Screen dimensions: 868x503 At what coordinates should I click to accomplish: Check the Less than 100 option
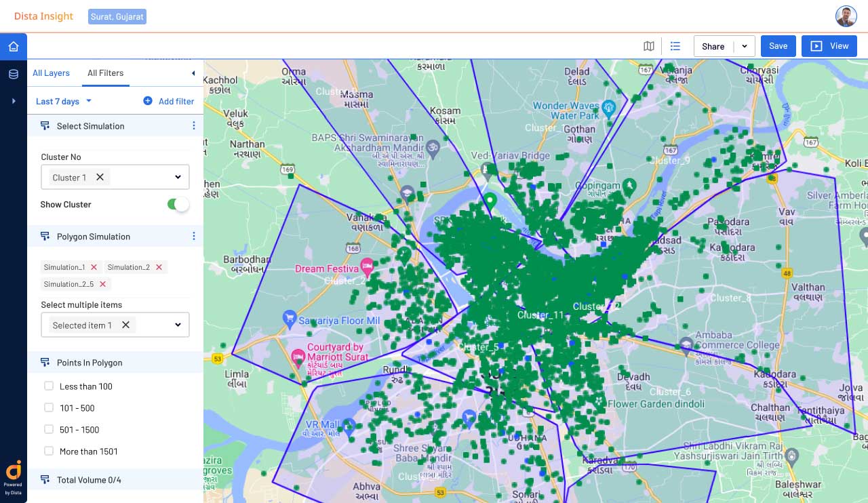pyautogui.click(x=49, y=386)
